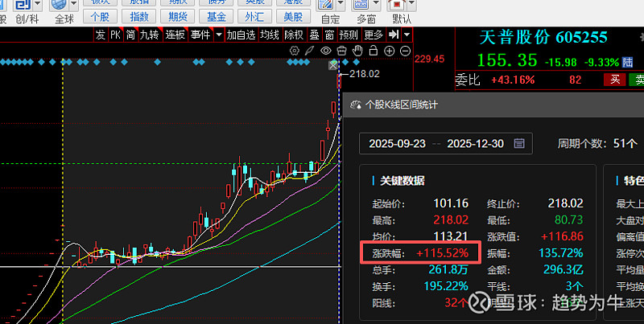The width and height of the screenshot is (644, 324).
Task: Set the end date 2025-12-30 field
Action: (475, 144)
